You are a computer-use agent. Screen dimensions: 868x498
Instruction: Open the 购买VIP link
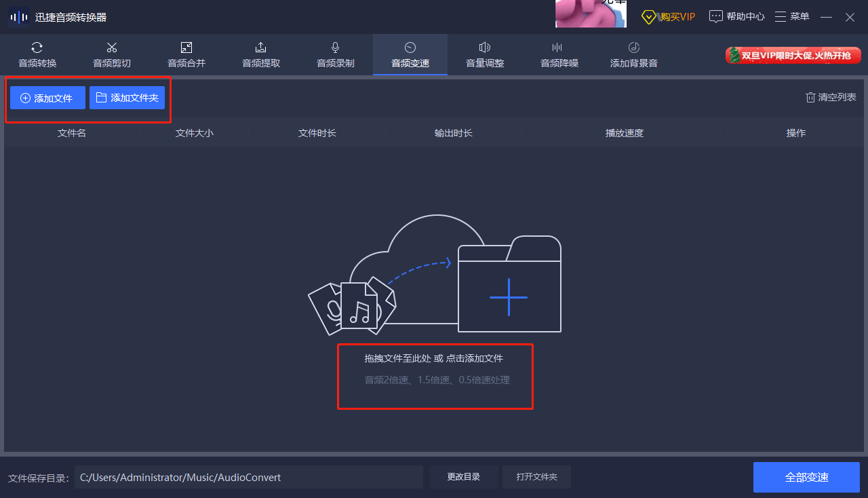click(669, 17)
